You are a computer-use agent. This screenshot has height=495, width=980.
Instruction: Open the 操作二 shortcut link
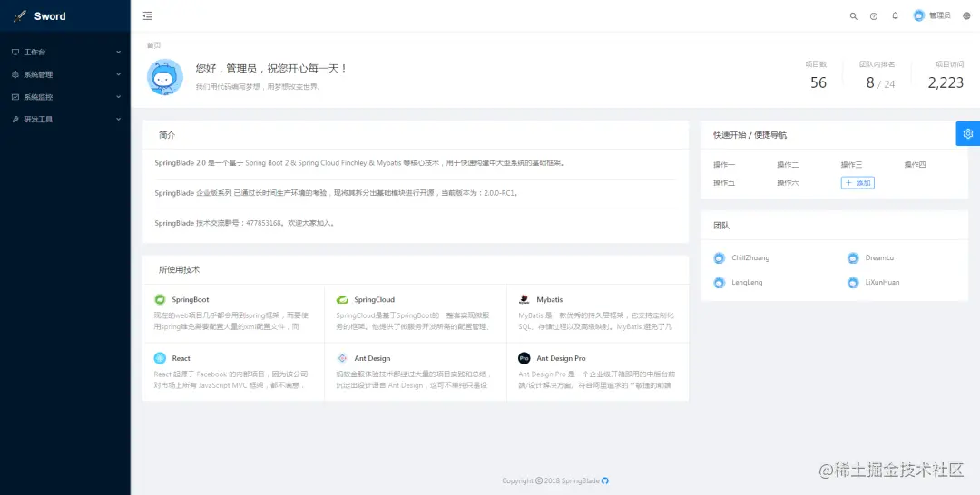pos(789,165)
